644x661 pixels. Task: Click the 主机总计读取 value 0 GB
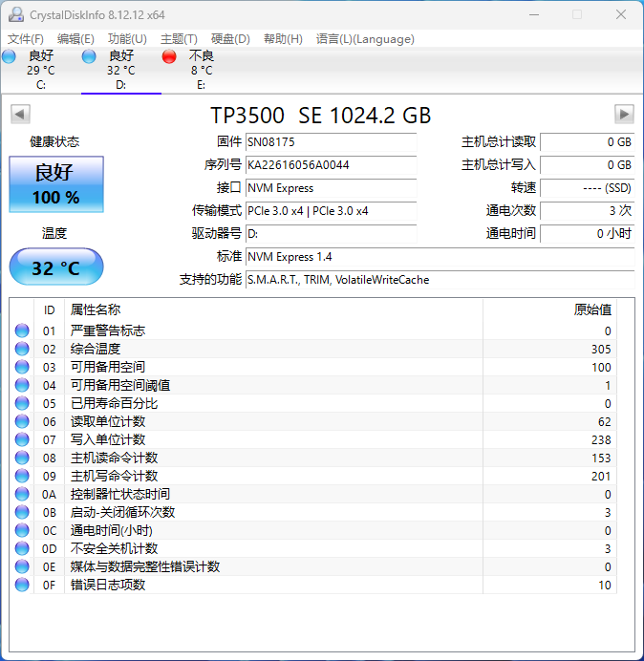pyautogui.click(x=587, y=142)
